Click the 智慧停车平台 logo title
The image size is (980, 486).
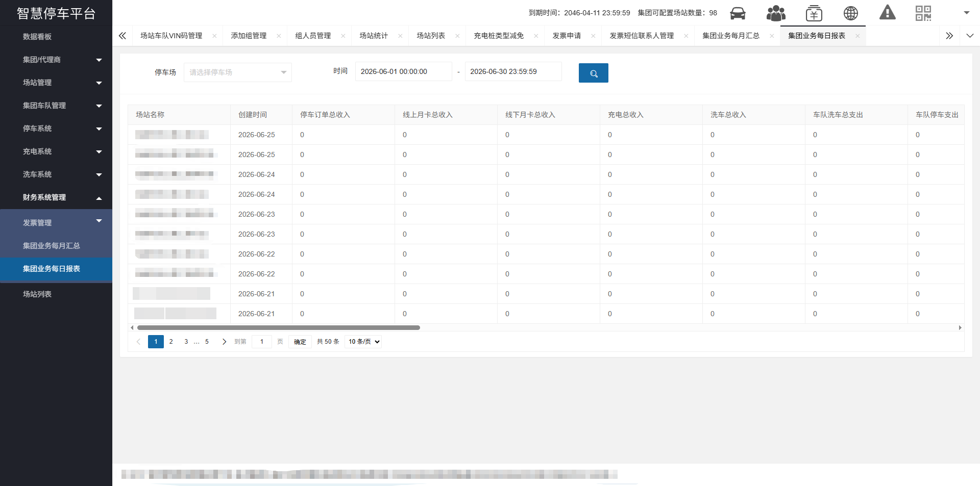click(56, 13)
